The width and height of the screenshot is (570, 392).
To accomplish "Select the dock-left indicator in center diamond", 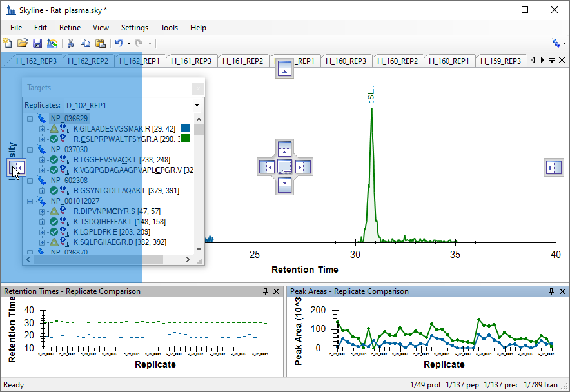I will click(267, 167).
